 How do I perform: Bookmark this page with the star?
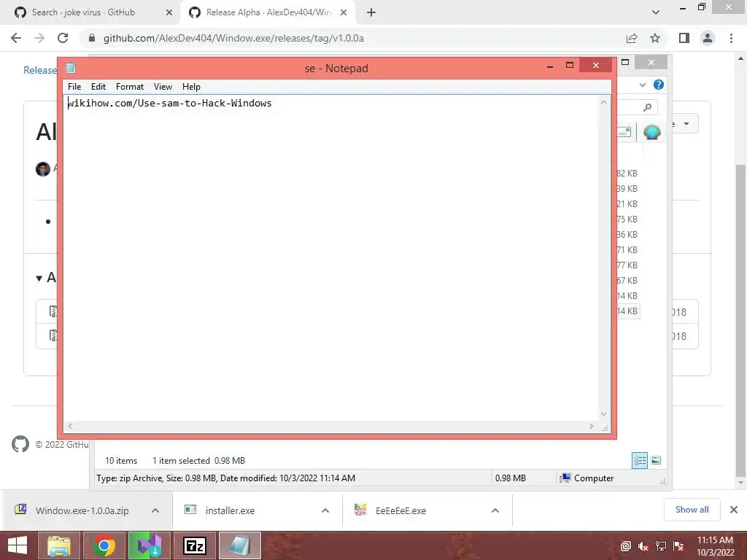[x=655, y=38]
